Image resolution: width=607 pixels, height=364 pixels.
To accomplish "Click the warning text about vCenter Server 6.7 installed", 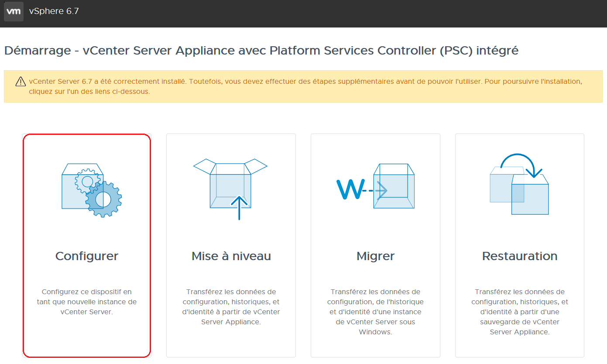I will (305, 86).
